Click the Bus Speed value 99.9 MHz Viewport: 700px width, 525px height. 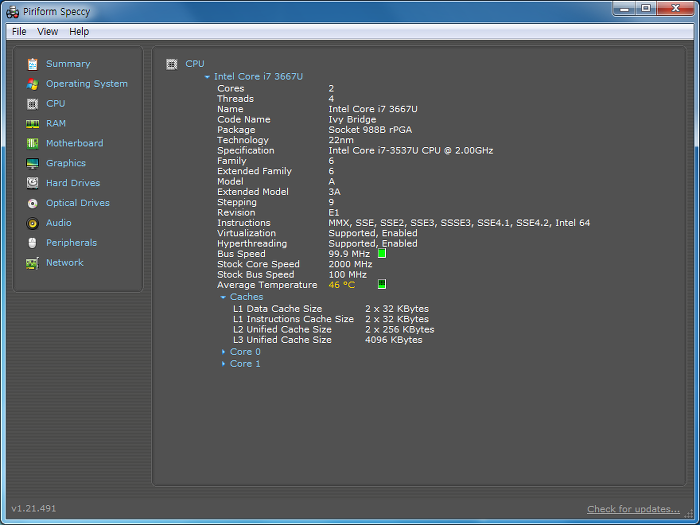(349, 254)
